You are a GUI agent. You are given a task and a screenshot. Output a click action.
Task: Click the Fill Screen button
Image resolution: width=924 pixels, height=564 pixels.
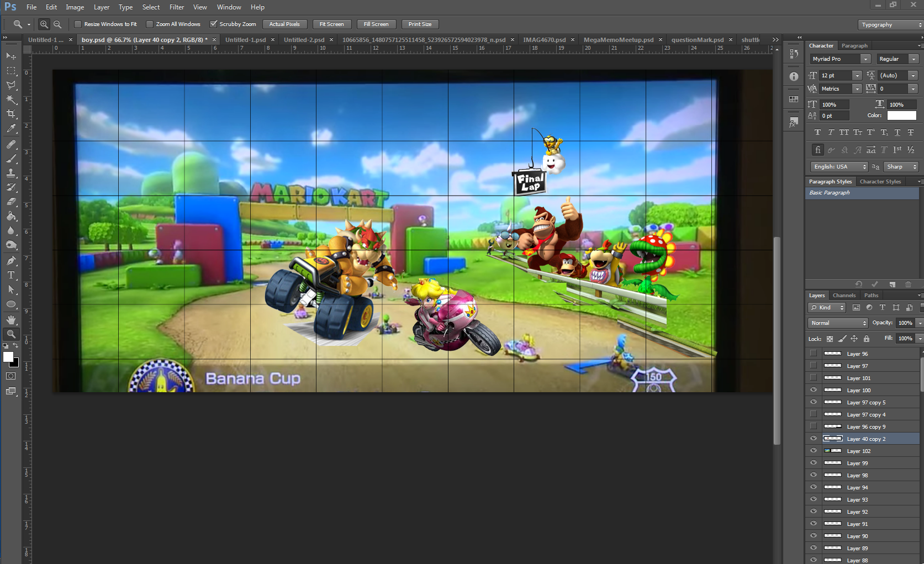click(x=376, y=24)
